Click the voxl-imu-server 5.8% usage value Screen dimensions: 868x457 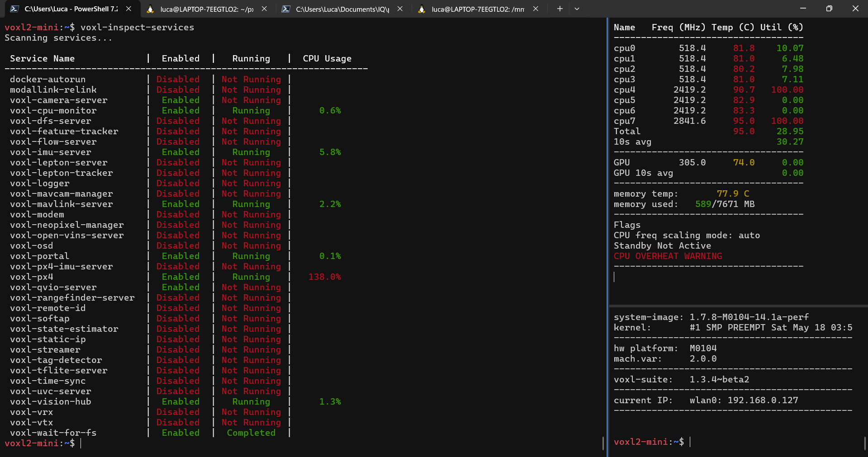pyautogui.click(x=330, y=152)
